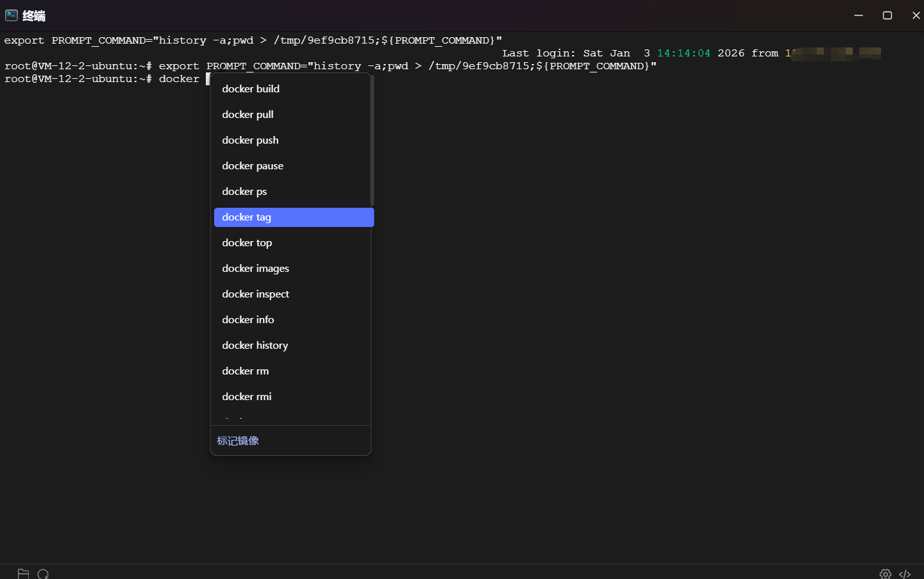The width and height of the screenshot is (924, 579).
Task: Select 'docker top' from list
Action: click(292, 242)
